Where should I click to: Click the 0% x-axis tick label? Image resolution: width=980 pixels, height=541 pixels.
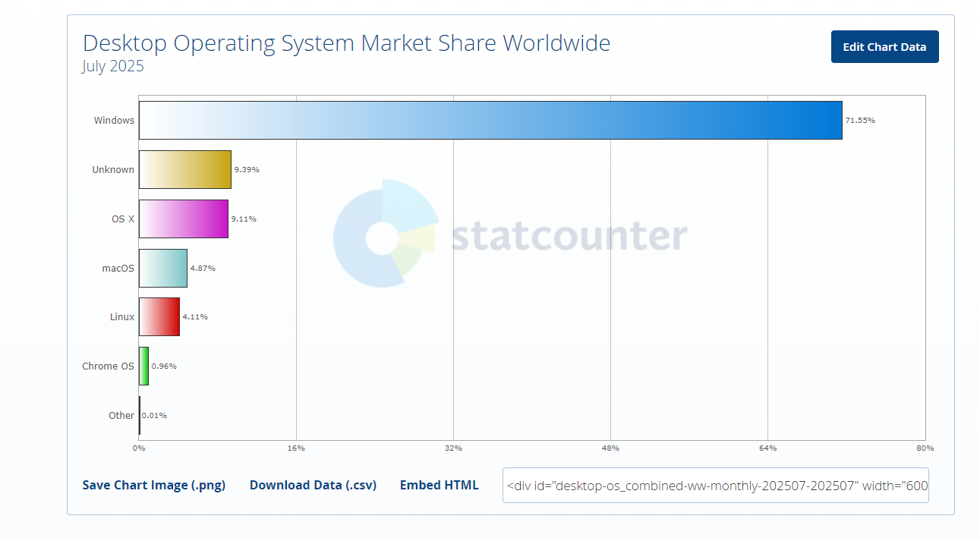(139, 448)
